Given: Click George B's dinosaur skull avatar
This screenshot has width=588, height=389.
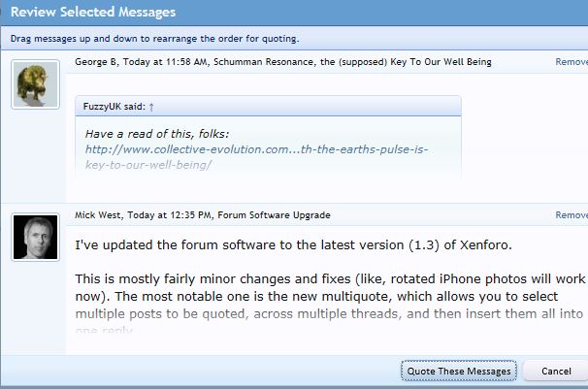Looking at the screenshot, I should [x=36, y=84].
